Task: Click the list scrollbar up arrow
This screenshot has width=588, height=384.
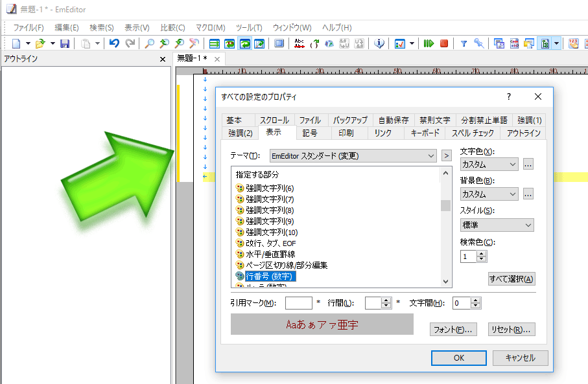Action: coord(445,173)
